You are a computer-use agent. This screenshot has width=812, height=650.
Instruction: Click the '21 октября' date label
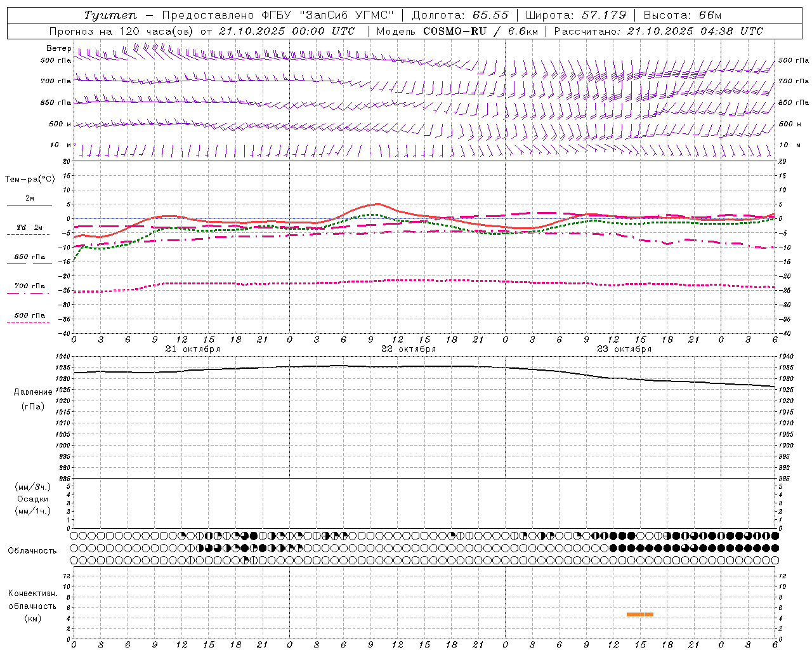point(193,349)
